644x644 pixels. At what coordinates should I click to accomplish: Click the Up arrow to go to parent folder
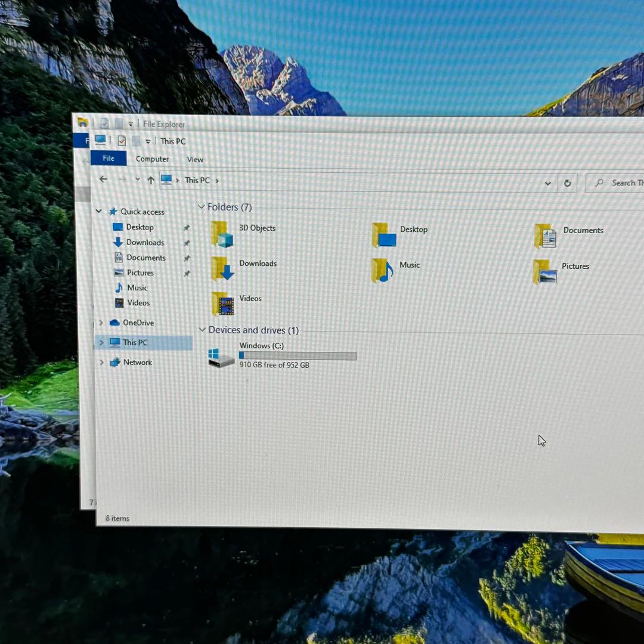(x=150, y=179)
